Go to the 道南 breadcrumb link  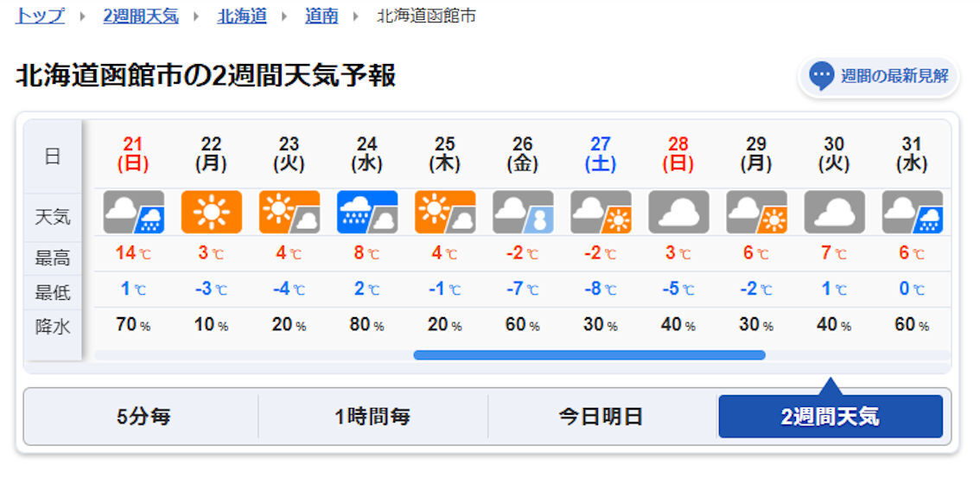pos(321,16)
